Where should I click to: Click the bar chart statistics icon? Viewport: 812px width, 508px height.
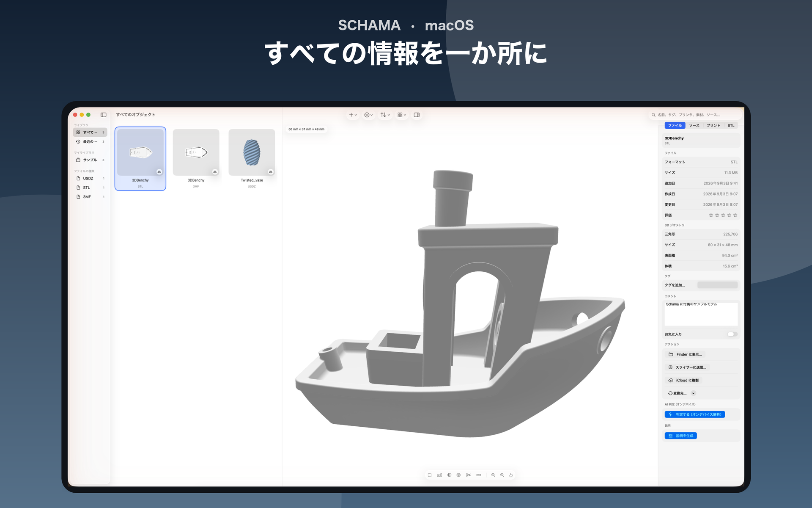click(x=439, y=475)
